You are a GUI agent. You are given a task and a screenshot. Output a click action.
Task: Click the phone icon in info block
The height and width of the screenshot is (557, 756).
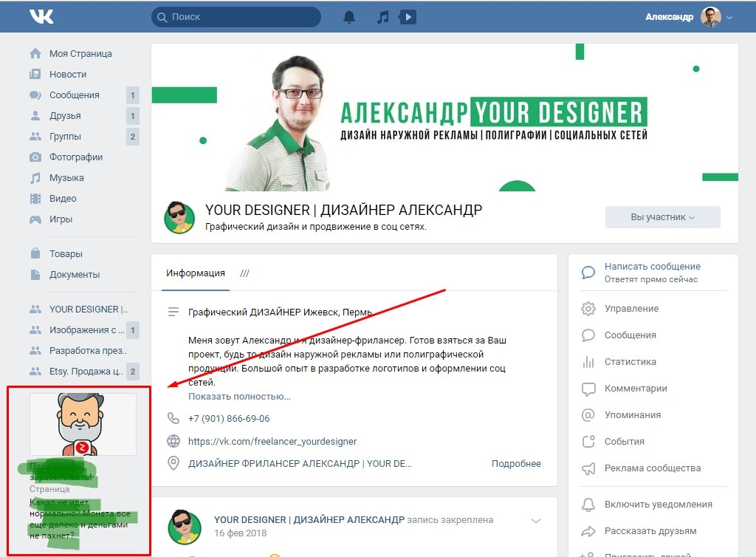(x=173, y=418)
